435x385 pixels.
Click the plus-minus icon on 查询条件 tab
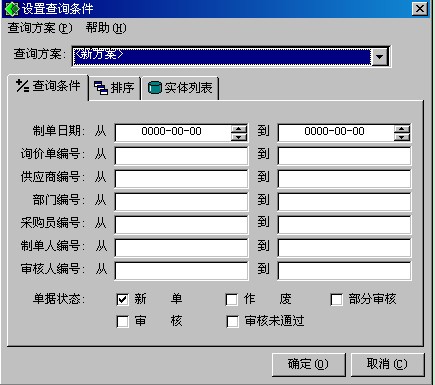[x=22, y=86]
